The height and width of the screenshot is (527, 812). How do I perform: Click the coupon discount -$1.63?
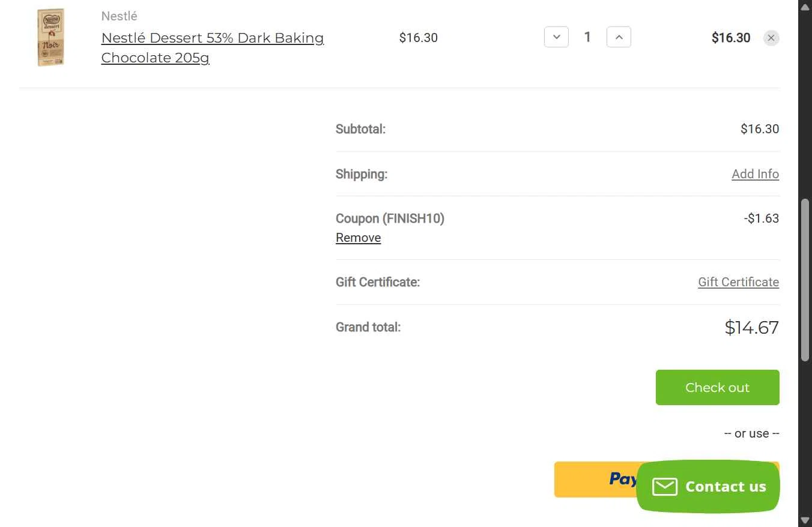[x=761, y=218]
